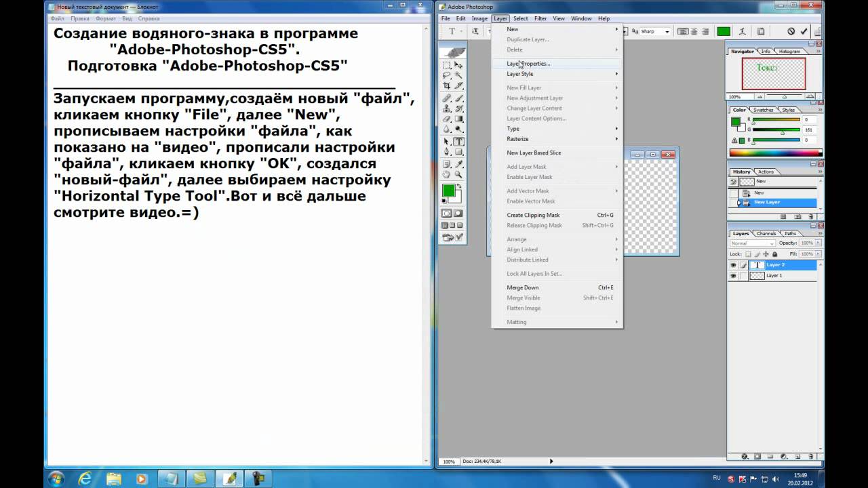The height and width of the screenshot is (488, 868).
Task: Switch to the Actions tab
Action: pos(766,171)
